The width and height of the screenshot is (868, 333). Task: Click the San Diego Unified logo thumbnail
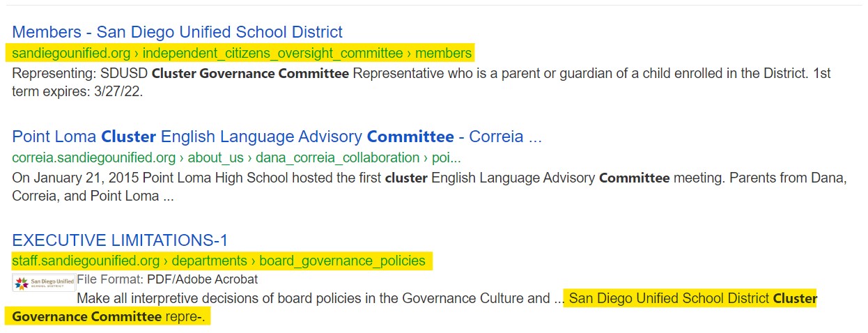43,282
